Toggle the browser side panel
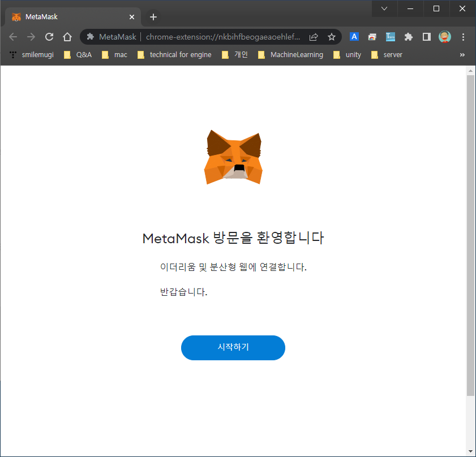476x457 pixels. pyautogui.click(x=427, y=37)
